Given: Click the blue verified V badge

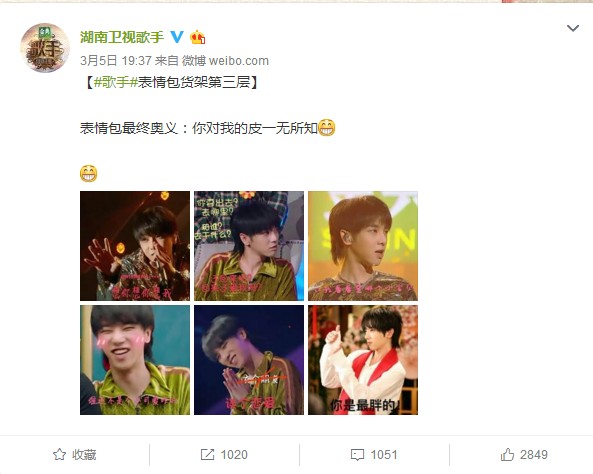Looking at the screenshot, I should tap(177, 37).
